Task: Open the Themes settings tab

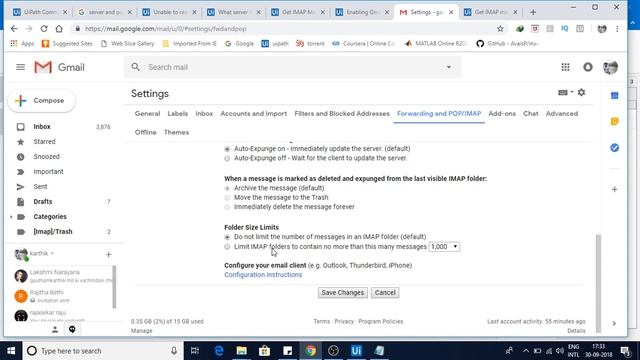Action: click(176, 132)
